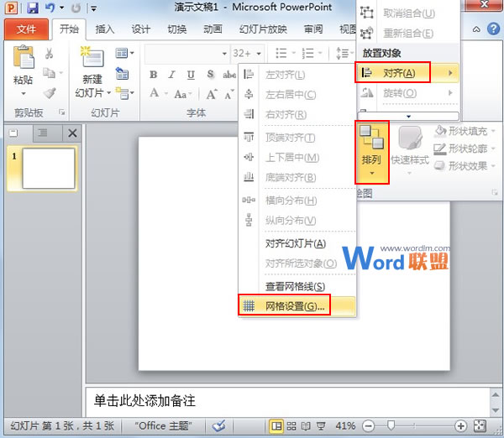This screenshot has height=438, width=504.
Task: Toggle Italic formatting
Action: [x=172, y=75]
